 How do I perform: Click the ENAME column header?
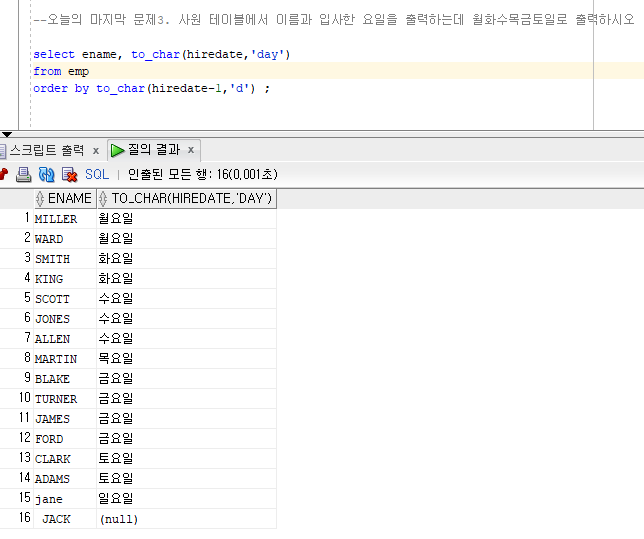point(69,199)
